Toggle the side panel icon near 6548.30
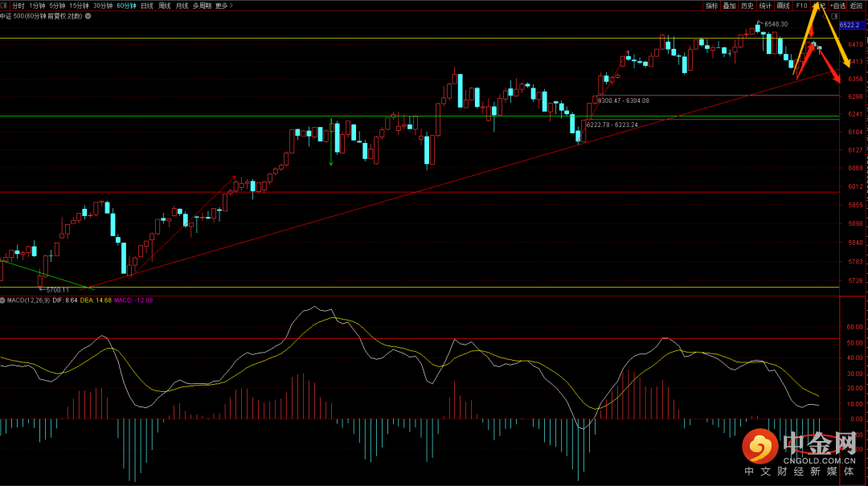Image resolution: width=868 pixels, height=486 pixels. (x=834, y=16)
